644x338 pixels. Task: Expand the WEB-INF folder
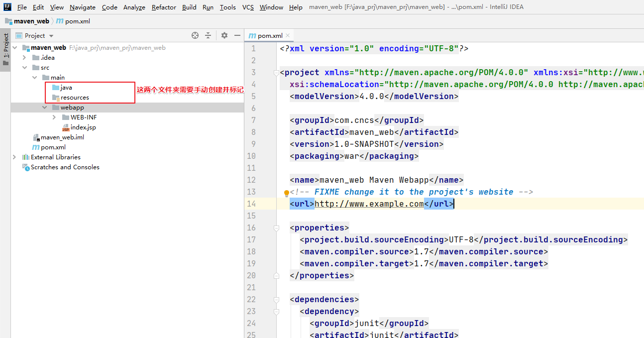pos(54,117)
